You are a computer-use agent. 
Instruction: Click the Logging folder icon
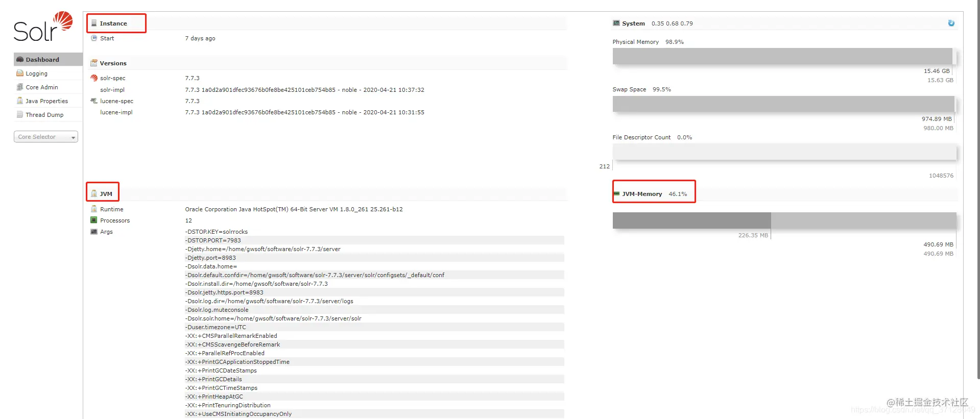point(20,73)
